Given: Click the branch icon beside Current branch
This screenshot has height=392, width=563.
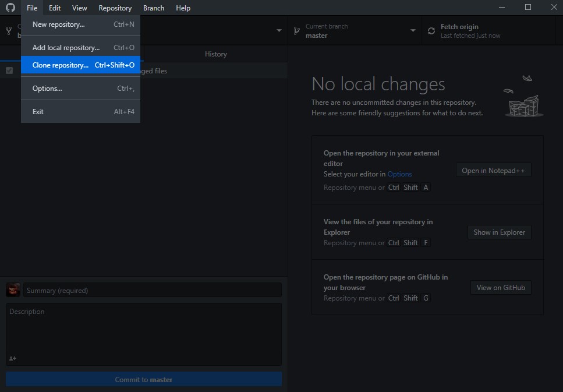Looking at the screenshot, I should point(296,31).
